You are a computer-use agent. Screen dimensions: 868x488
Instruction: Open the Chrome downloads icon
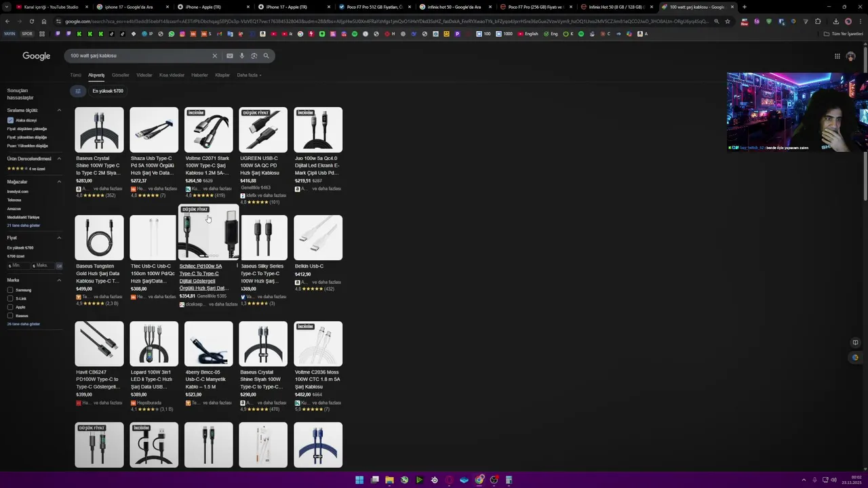835,21
